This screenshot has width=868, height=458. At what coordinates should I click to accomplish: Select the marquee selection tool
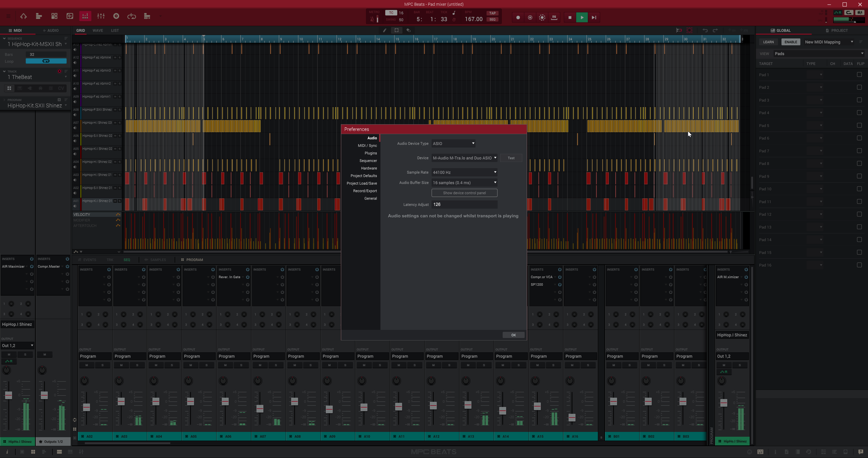pos(397,30)
